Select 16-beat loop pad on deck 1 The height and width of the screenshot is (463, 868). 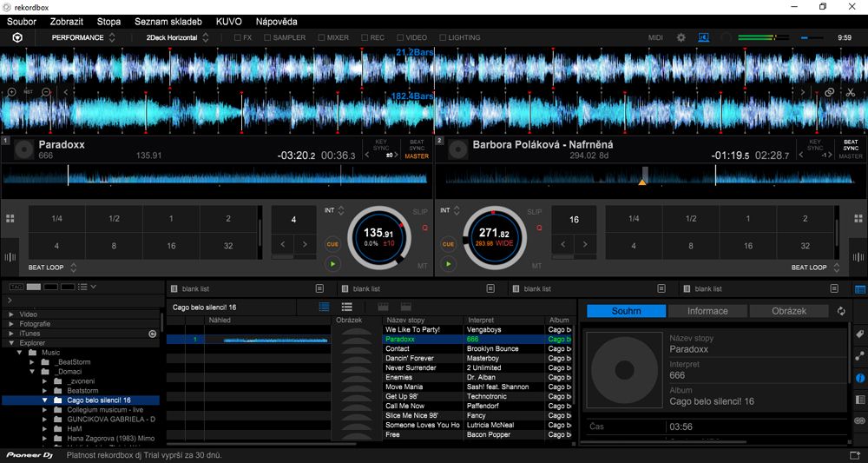(x=171, y=246)
